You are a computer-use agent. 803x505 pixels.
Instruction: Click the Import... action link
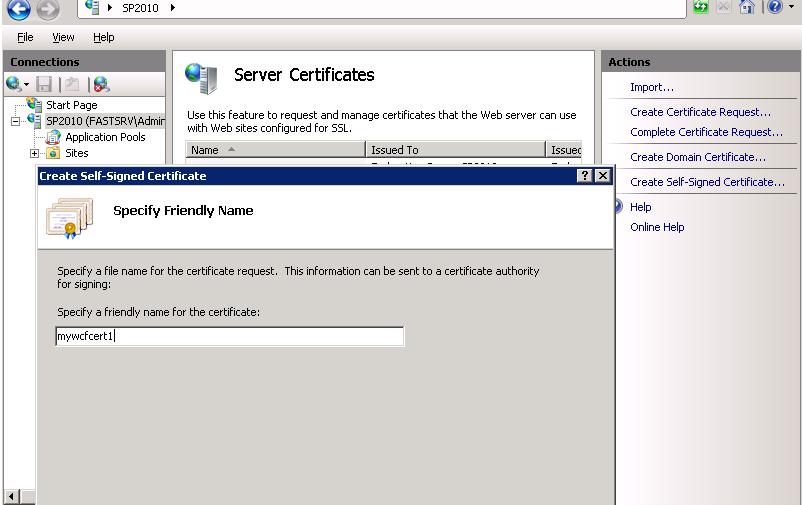(x=652, y=87)
